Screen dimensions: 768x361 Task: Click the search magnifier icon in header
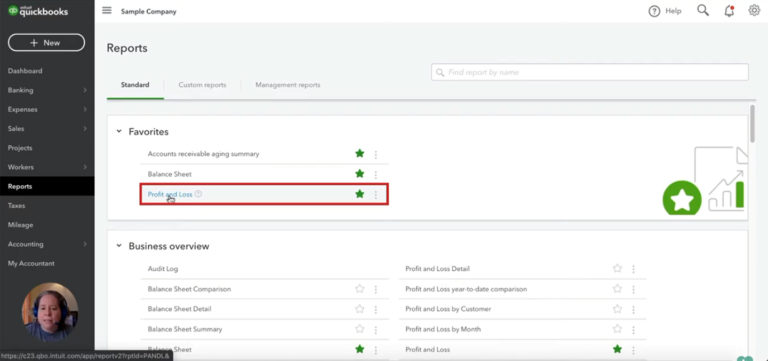[703, 11]
